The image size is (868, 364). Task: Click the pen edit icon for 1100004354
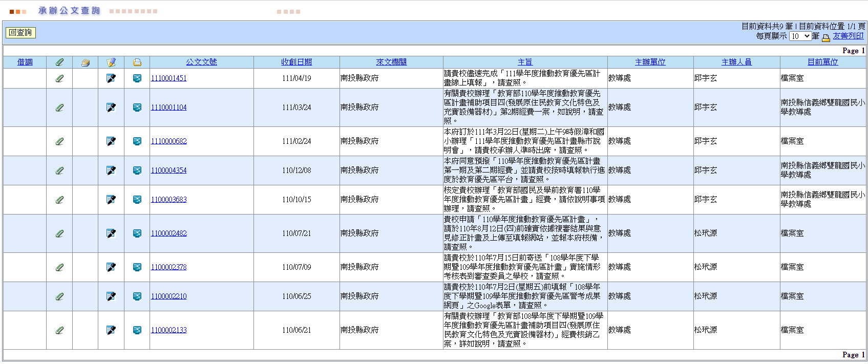[x=111, y=170]
